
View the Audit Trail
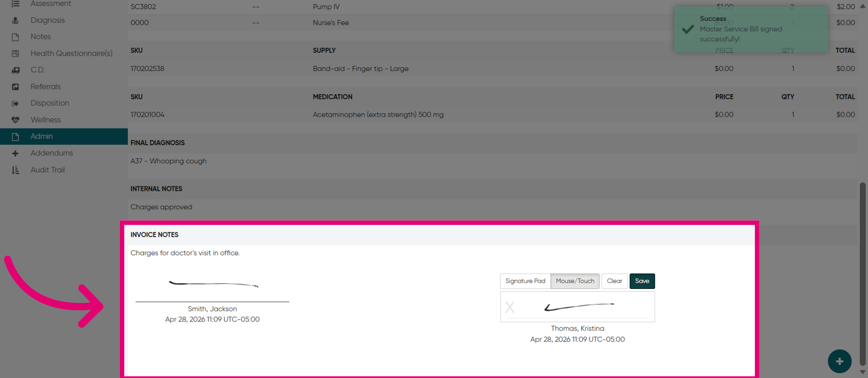coord(47,170)
